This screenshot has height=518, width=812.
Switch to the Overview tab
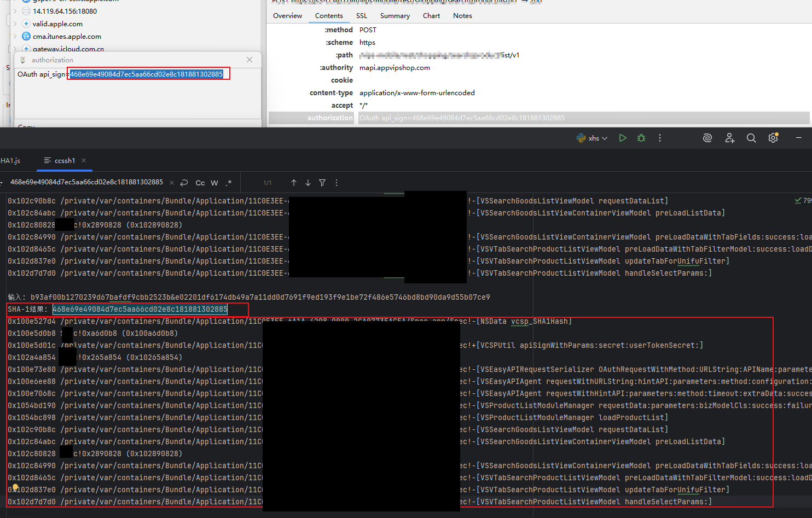coord(287,16)
